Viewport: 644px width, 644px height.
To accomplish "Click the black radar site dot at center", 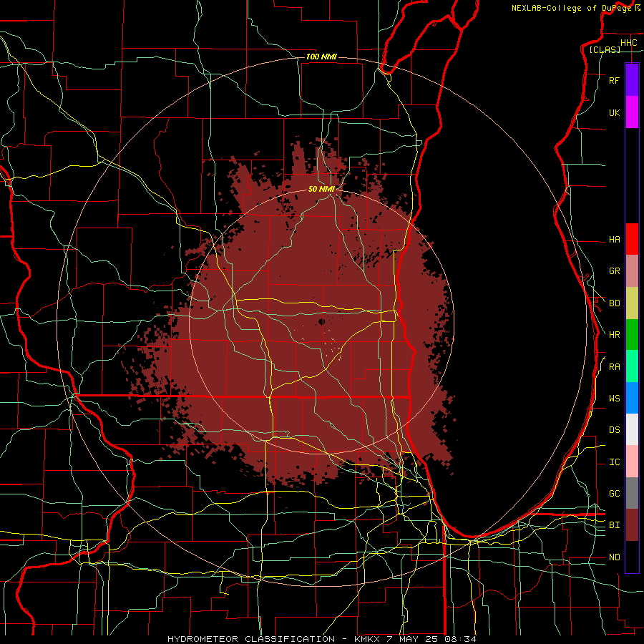I will coord(321,321).
